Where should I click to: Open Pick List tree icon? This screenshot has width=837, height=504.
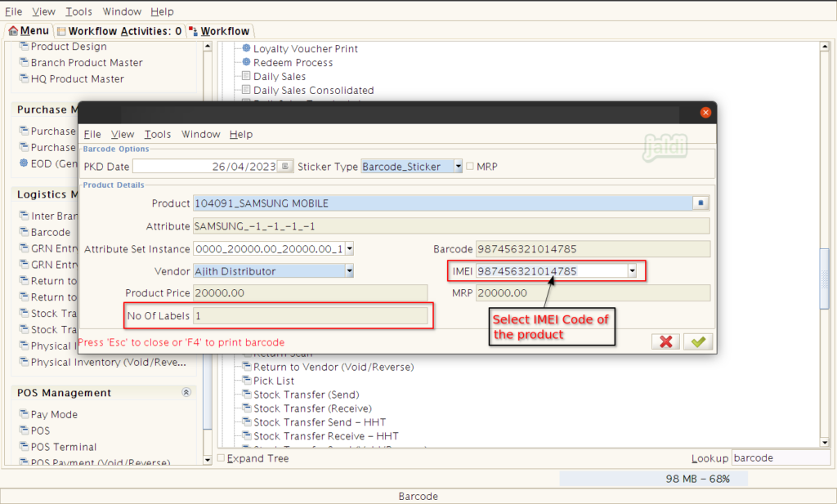[x=247, y=381]
